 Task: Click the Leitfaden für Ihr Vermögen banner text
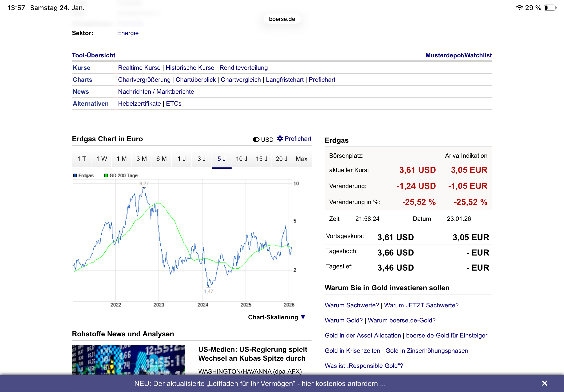tap(260, 383)
